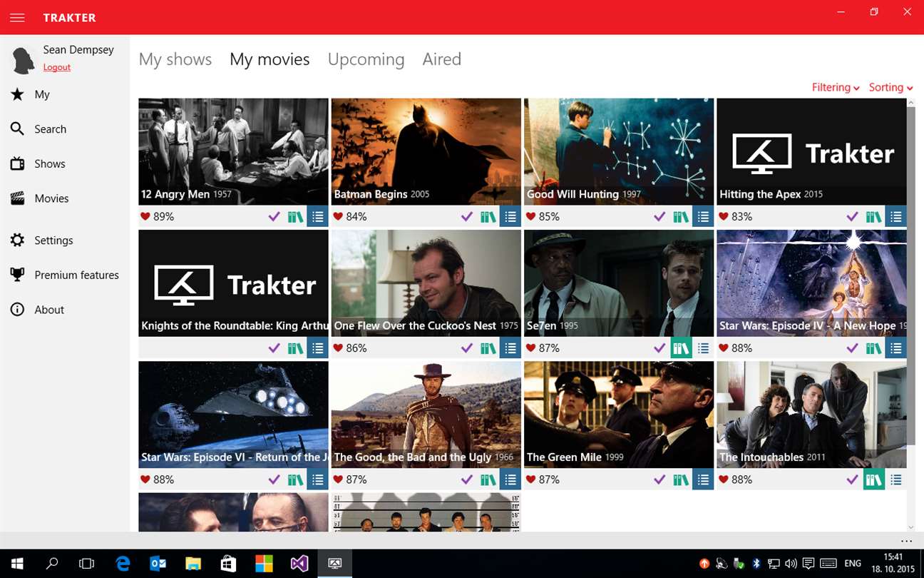Open the Sorting dropdown
Screen dimensions: 924x578
(890, 87)
